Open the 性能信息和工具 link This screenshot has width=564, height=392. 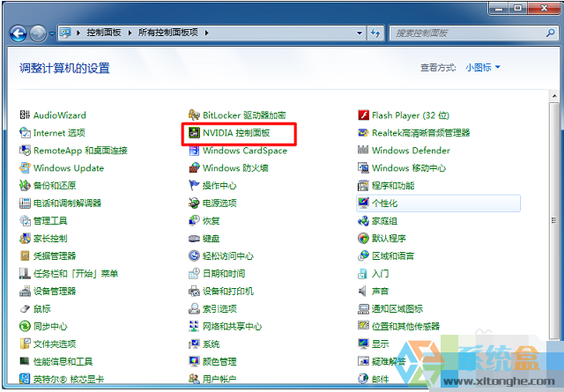63,362
